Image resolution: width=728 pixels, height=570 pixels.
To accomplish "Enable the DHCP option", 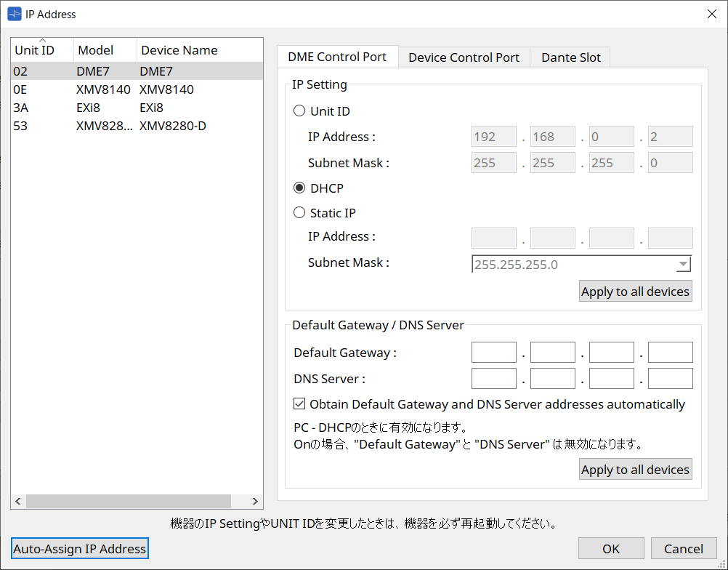I will tap(299, 188).
